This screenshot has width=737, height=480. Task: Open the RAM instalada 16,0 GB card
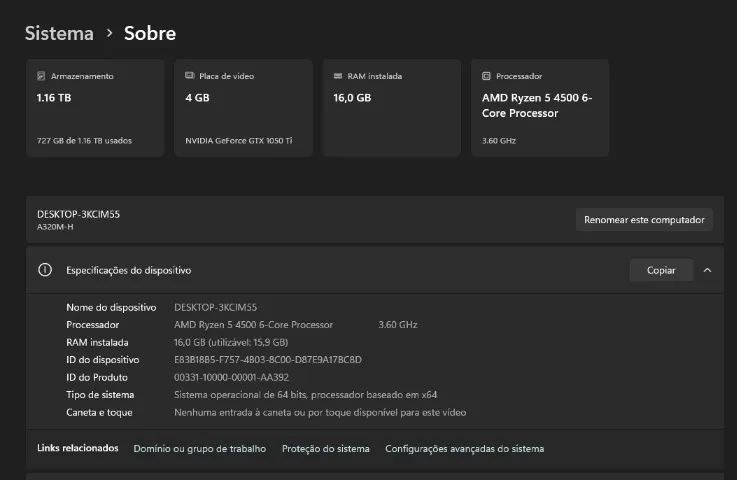tap(392, 108)
